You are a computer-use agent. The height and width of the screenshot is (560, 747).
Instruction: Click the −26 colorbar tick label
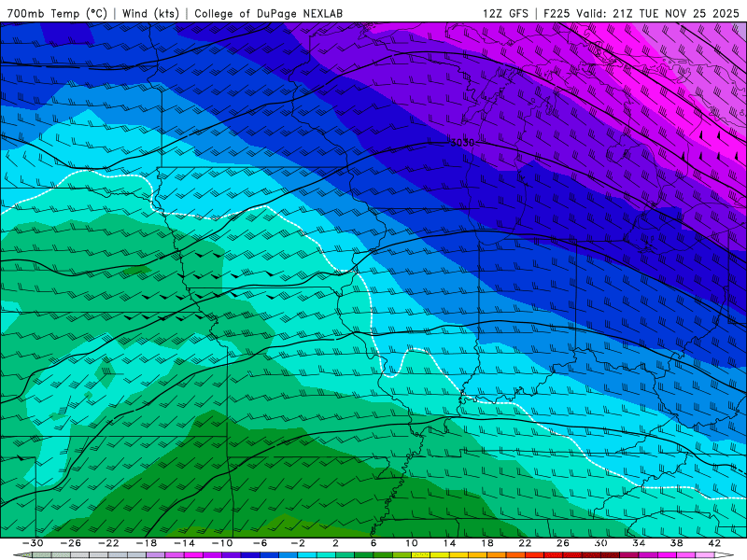(71, 543)
